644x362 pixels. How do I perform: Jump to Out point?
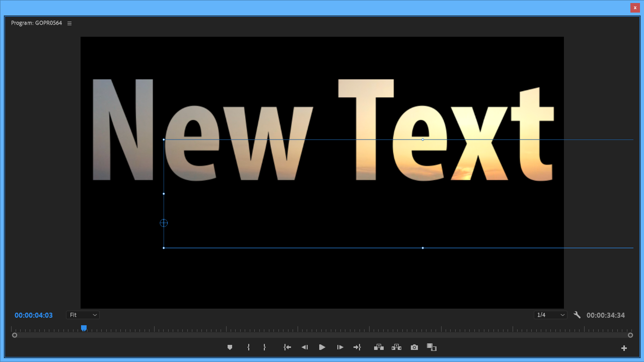[x=357, y=347]
